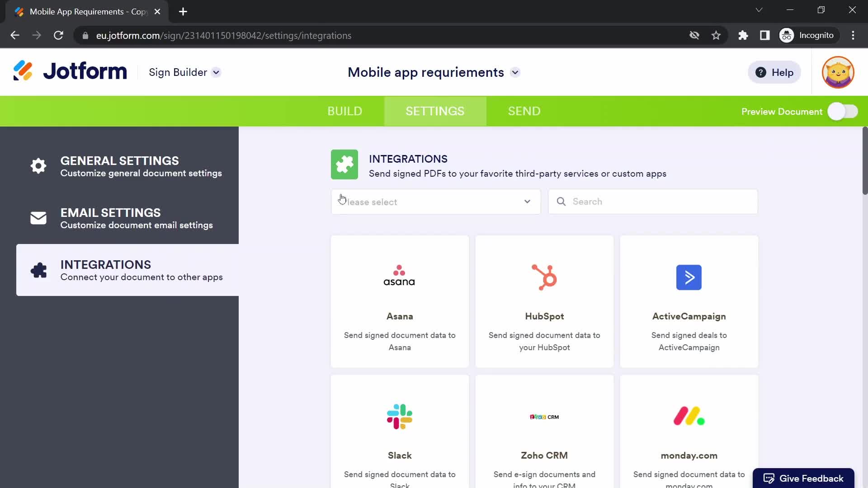Open the browser extensions menu
This screenshot has width=868, height=488.
(743, 35)
